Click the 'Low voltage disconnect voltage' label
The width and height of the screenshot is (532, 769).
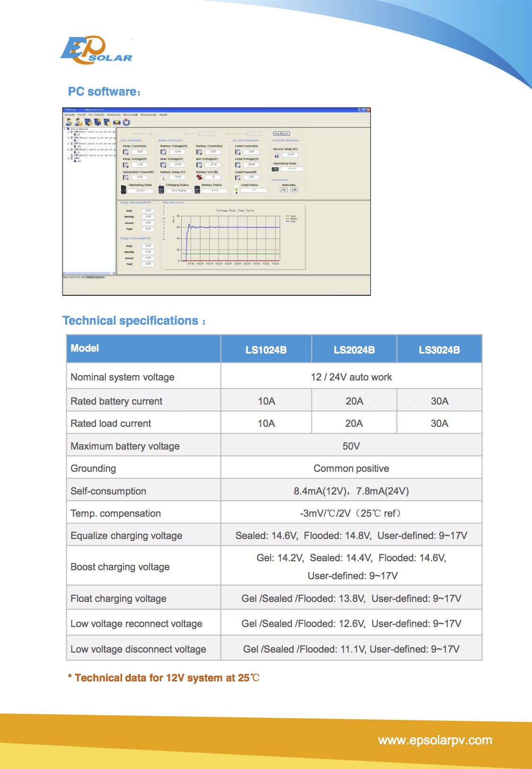click(x=138, y=649)
